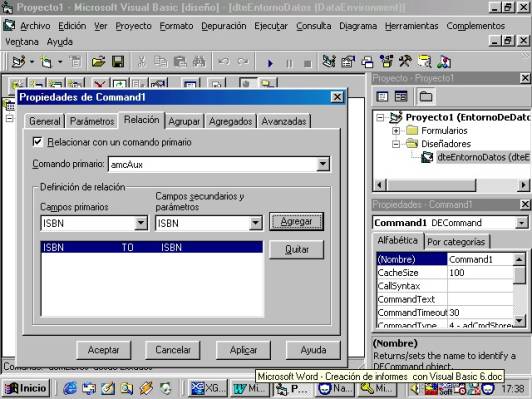Click the Aceptar button
Viewport: 532px width, 399px height.
coord(103,350)
